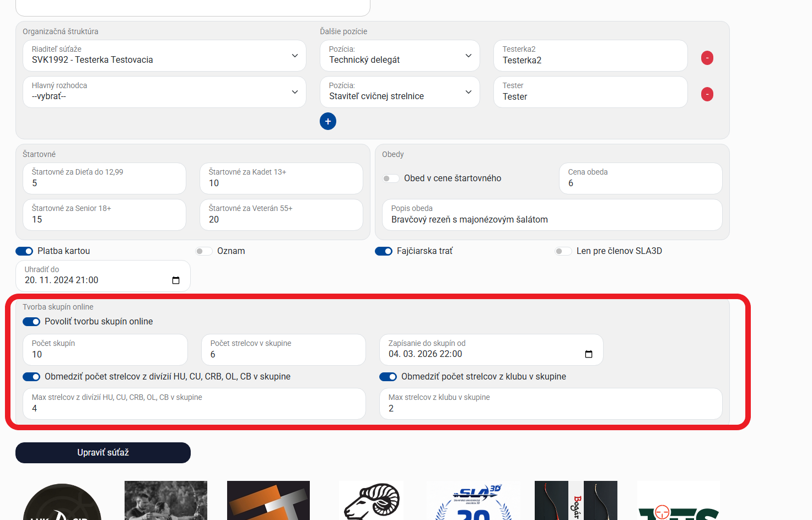Screen dimensions: 812x520
Task: Open the Bogár bows sponsor image
Action: pos(576,501)
